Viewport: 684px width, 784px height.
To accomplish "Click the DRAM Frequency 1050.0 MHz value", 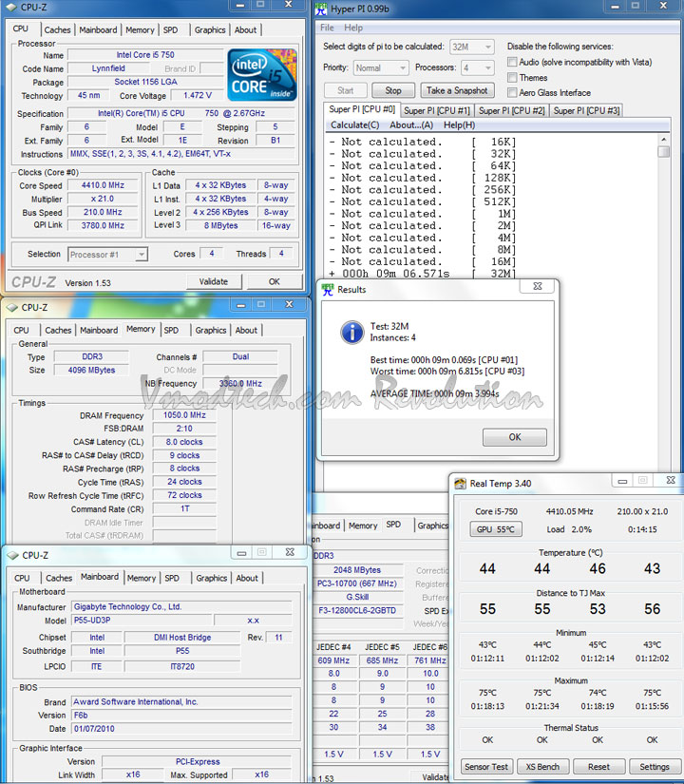I will (184, 415).
